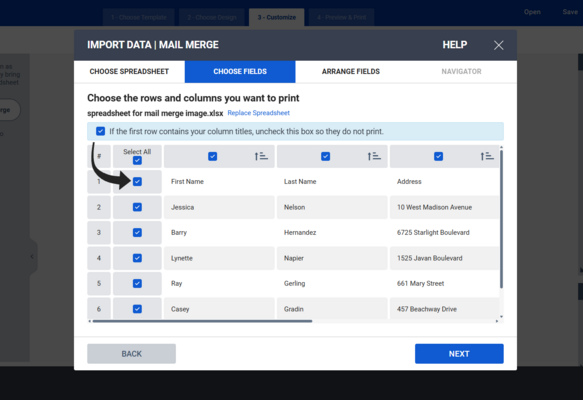Close the Import Data dialog

(499, 45)
